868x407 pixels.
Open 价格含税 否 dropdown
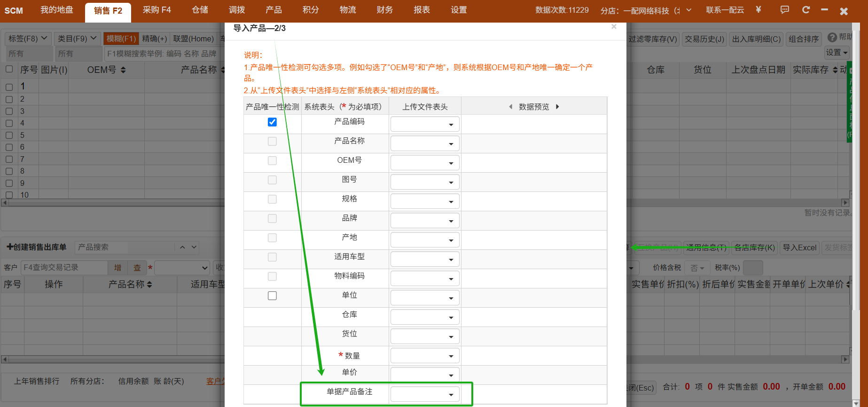(697, 268)
